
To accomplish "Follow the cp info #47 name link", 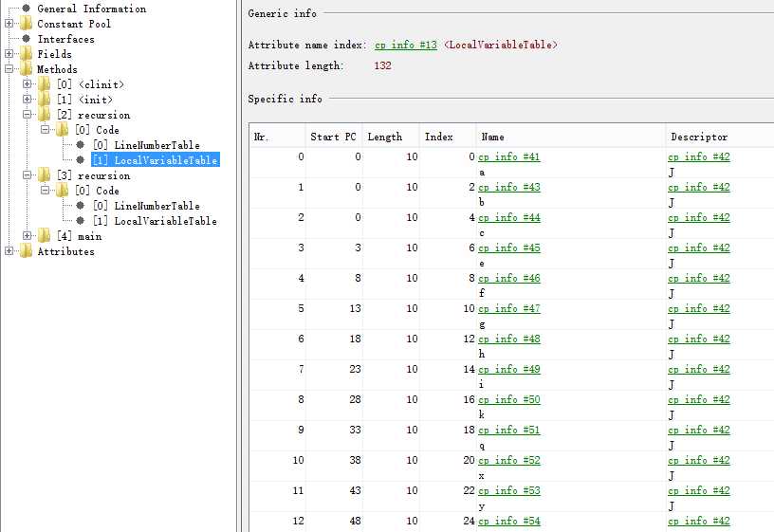I will point(509,309).
